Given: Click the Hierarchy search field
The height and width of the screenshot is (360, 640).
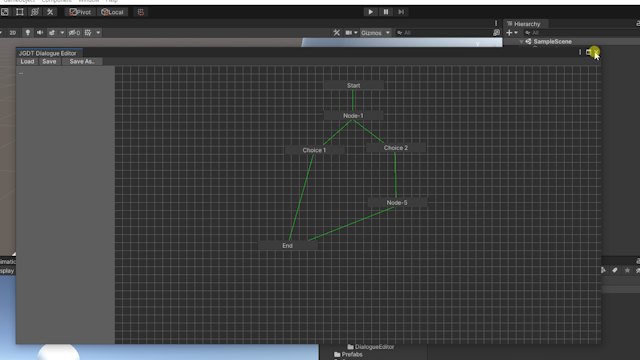Looking at the screenshot, I should click(x=582, y=33).
